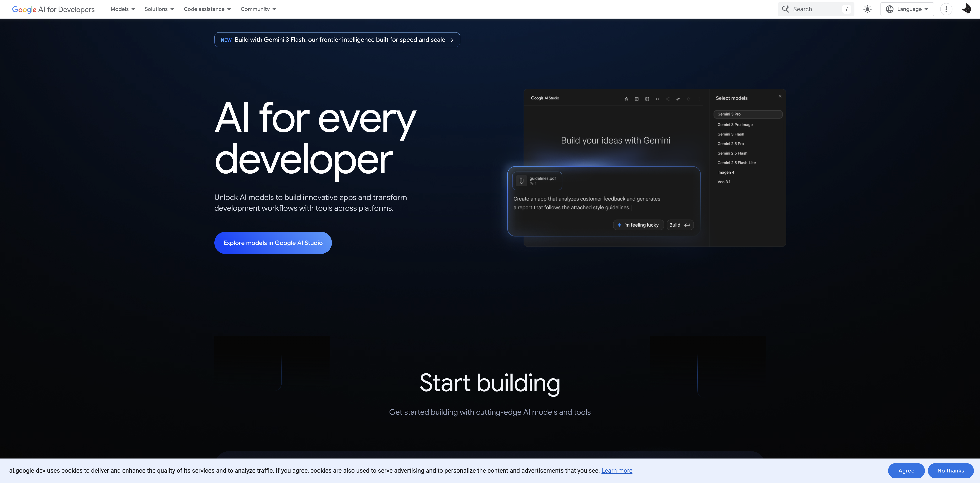
Task: Open the Gemini 3 Flash announcement banner
Action: (337, 40)
